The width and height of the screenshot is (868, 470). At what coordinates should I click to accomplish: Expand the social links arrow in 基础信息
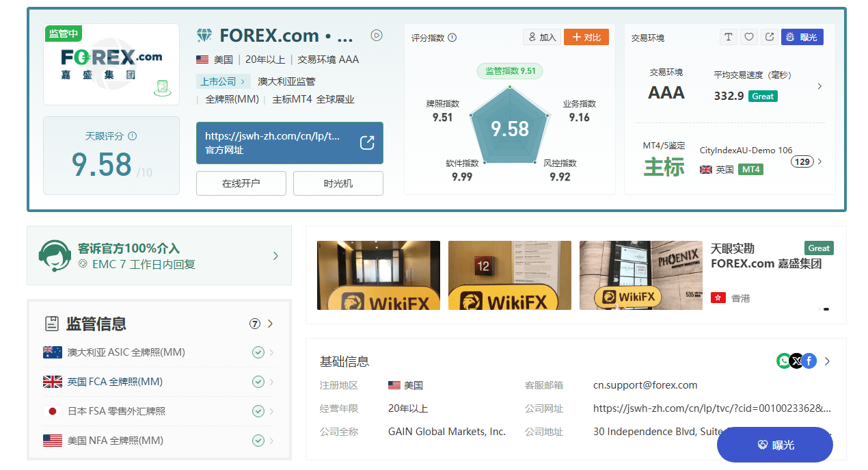(x=827, y=361)
